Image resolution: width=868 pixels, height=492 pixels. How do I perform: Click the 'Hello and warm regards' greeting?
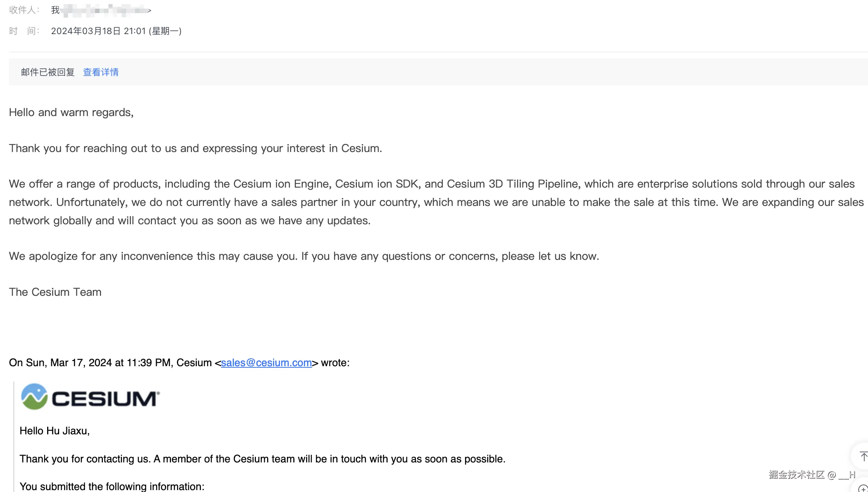coord(71,112)
